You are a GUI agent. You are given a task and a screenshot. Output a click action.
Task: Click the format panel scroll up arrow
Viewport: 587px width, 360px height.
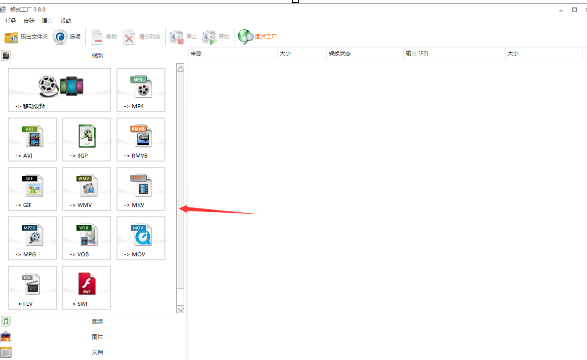click(180, 68)
